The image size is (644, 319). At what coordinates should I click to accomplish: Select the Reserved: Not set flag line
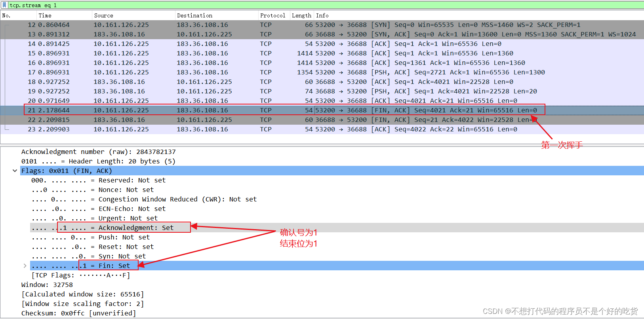98,180
